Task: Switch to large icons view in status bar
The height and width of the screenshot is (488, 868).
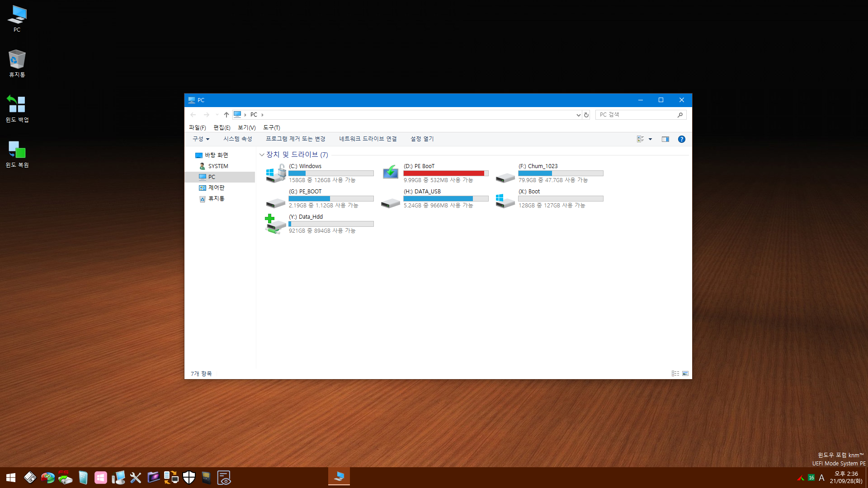Action: pos(685,374)
